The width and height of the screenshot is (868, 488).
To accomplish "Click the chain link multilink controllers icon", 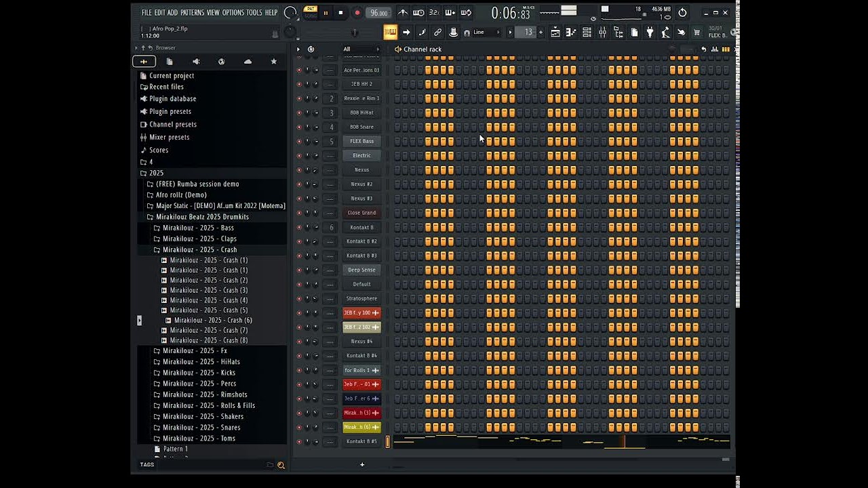I will (x=437, y=32).
